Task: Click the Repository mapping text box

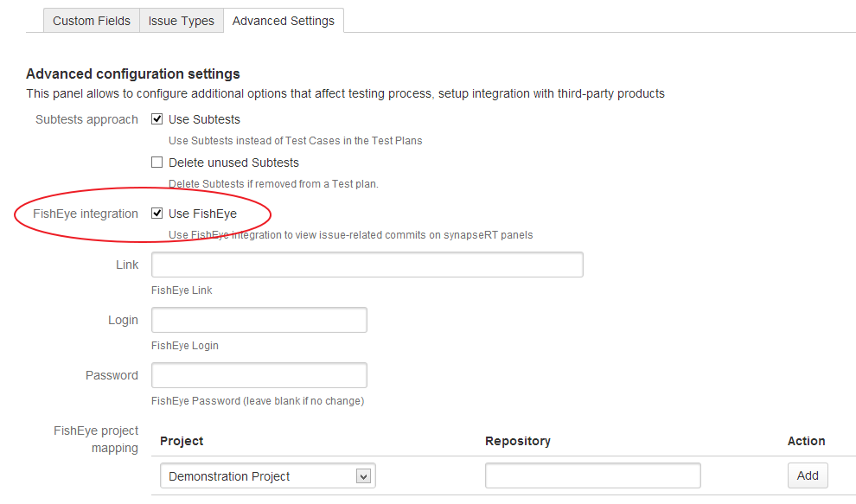Action: coord(592,475)
